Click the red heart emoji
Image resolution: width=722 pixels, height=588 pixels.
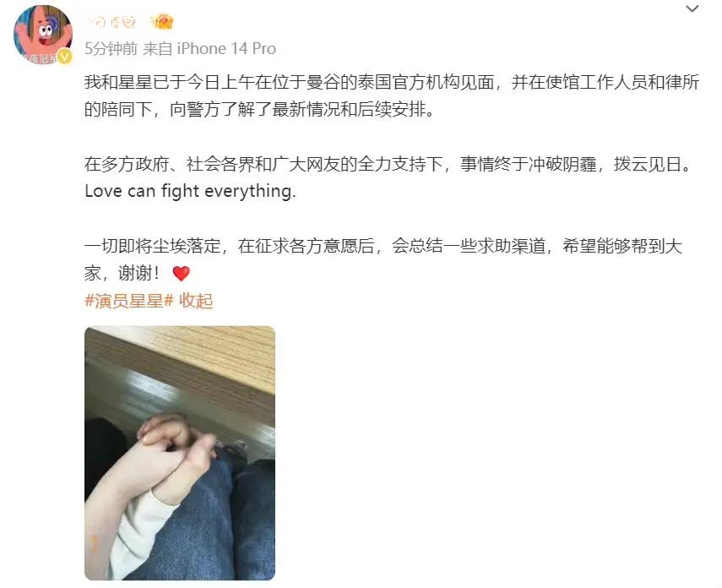[181, 273]
